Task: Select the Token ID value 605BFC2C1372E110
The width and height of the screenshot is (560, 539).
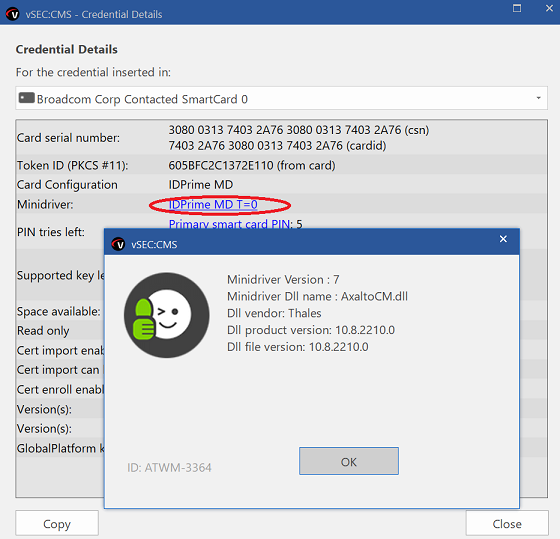Action: click(x=221, y=165)
